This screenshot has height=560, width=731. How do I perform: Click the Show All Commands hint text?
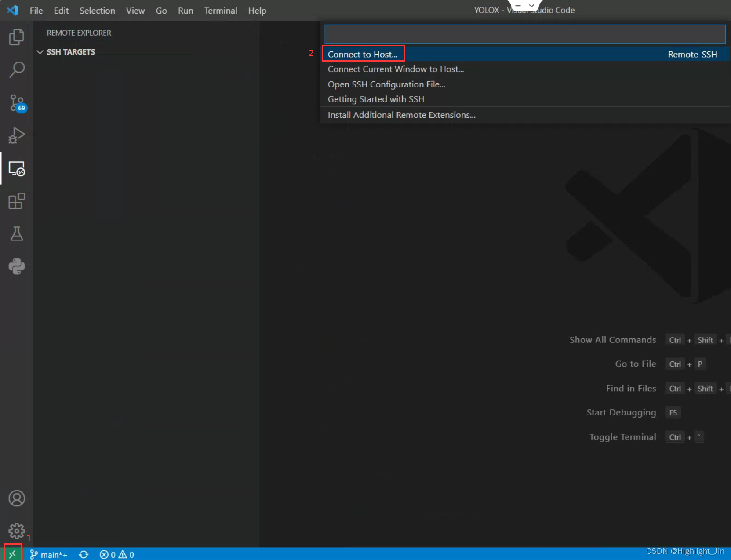[x=613, y=340]
